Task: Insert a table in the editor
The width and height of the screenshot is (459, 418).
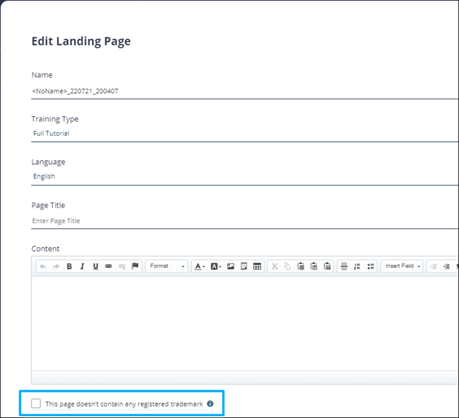Action: [257, 266]
